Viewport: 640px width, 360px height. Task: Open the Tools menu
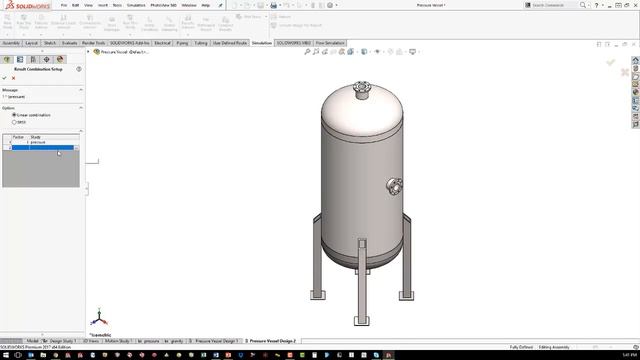pos(117,5)
